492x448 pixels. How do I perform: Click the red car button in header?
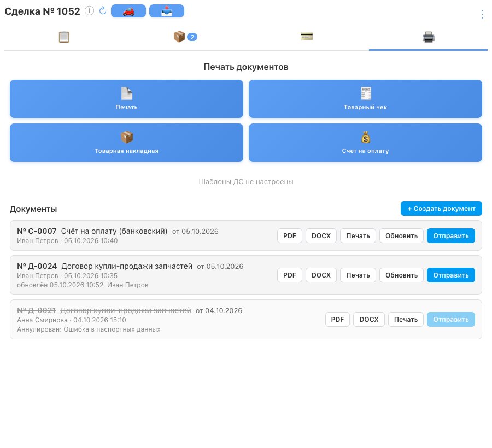point(128,11)
